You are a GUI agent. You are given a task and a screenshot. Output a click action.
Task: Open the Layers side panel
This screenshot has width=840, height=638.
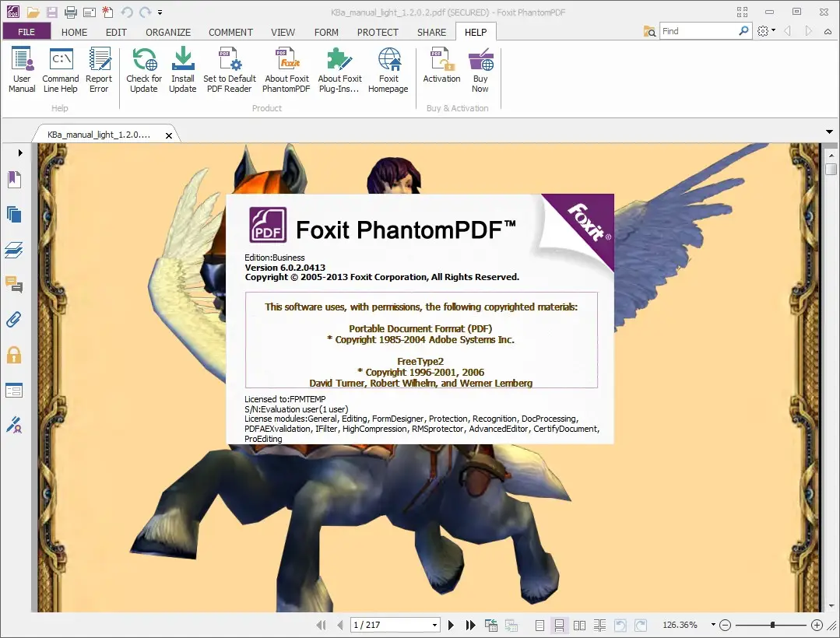[15, 250]
